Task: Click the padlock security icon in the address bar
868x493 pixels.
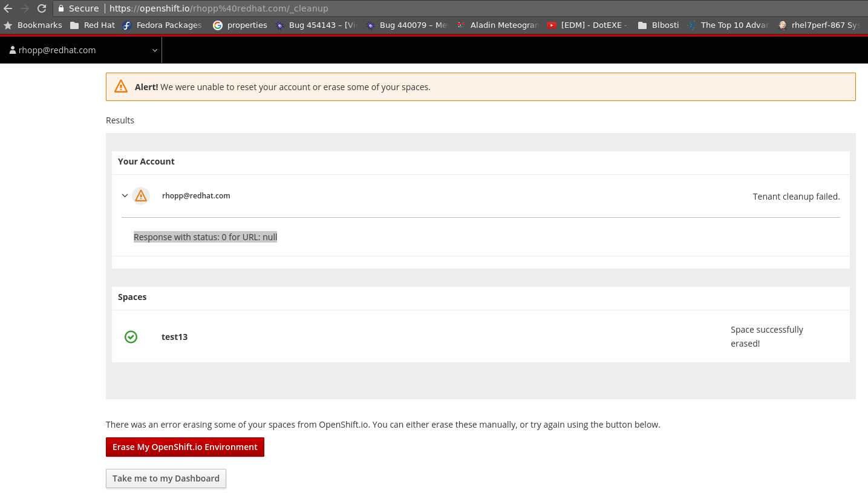Action: pos(60,8)
